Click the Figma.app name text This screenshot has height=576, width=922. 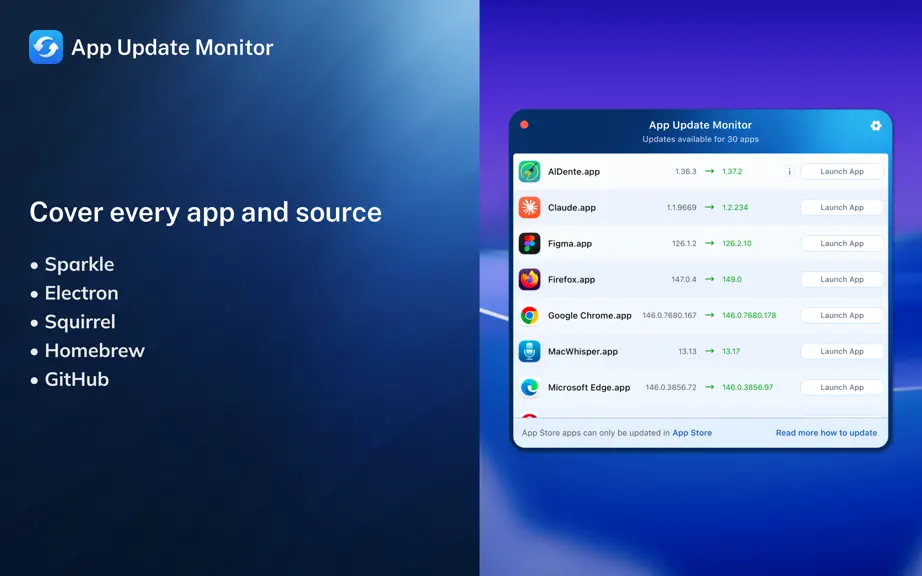point(570,243)
